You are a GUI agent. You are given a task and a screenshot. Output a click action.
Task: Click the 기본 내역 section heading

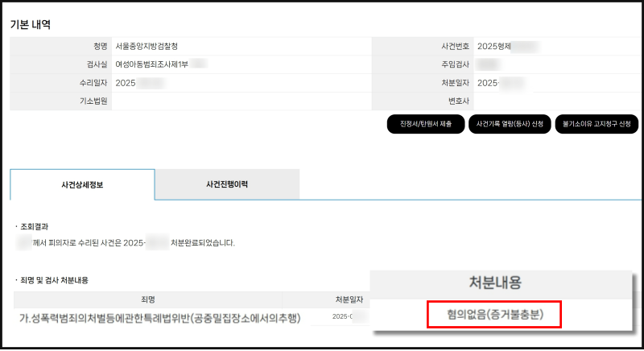31,24
